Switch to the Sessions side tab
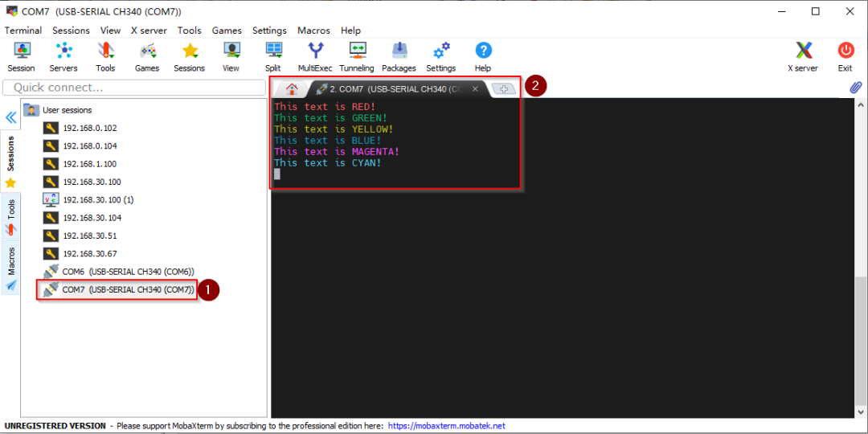Viewport: 868px width, 434px height. coord(10,161)
